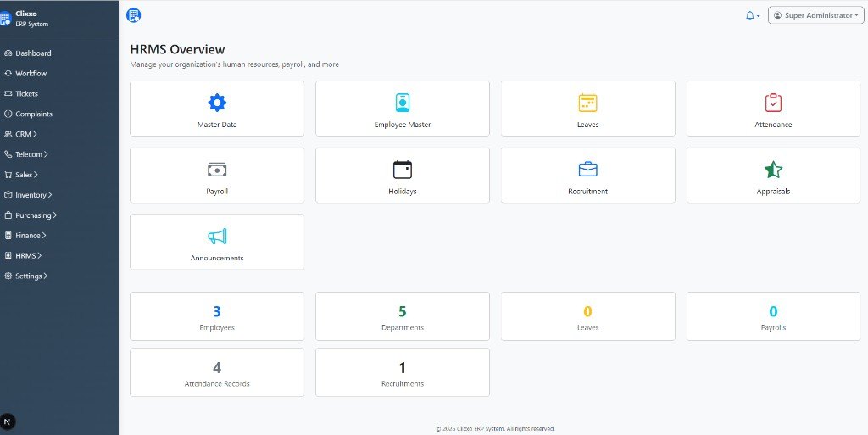Click the Settings gear icon in sidebar
The height and width of the screenshot is (435, 868).
[8, 276]
